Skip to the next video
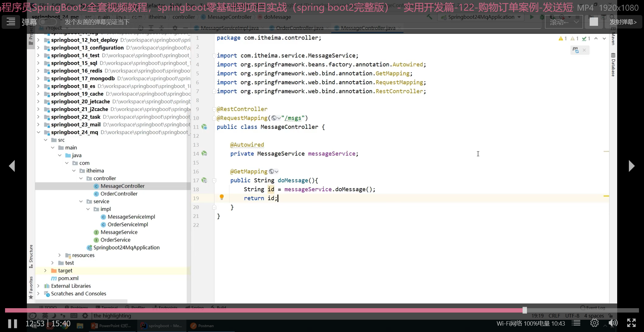The image size is (644, 332). [x=631, y=166]
